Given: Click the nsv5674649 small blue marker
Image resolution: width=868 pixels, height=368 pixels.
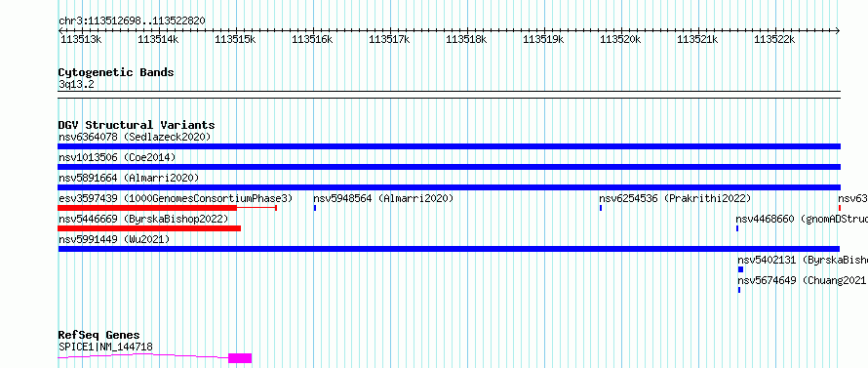Looking at the screenshot, I should click(x=739, y=290).
